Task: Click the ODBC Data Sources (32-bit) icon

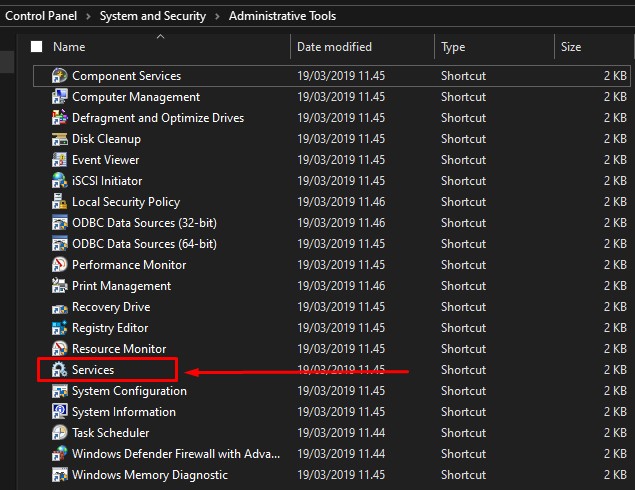Action: click(x=60, y=223)
